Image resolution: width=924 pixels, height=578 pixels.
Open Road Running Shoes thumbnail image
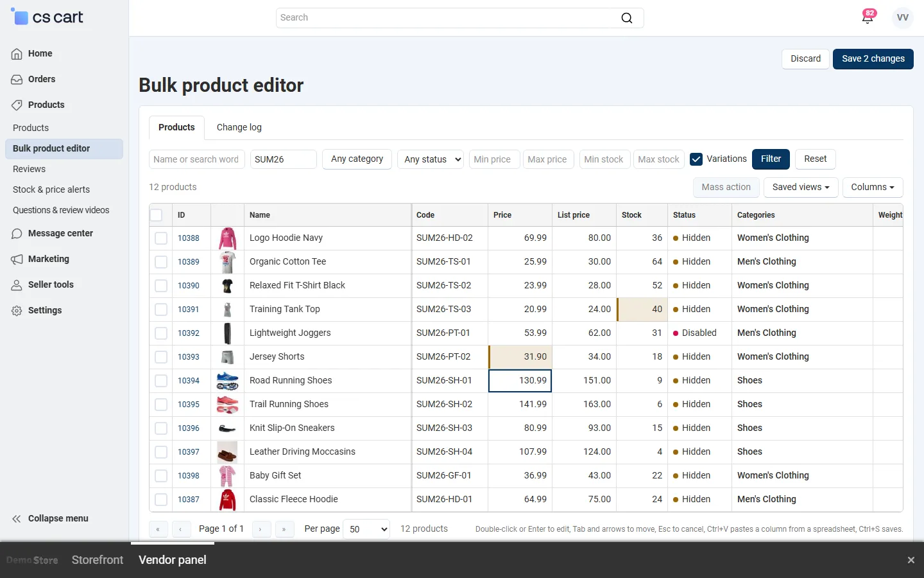coord(227,381)
